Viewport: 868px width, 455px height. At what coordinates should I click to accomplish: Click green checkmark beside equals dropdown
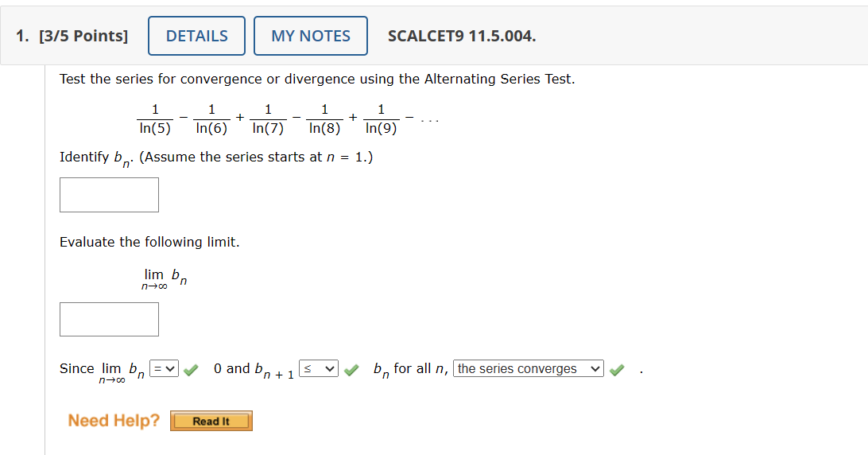[x=191, y=370]
